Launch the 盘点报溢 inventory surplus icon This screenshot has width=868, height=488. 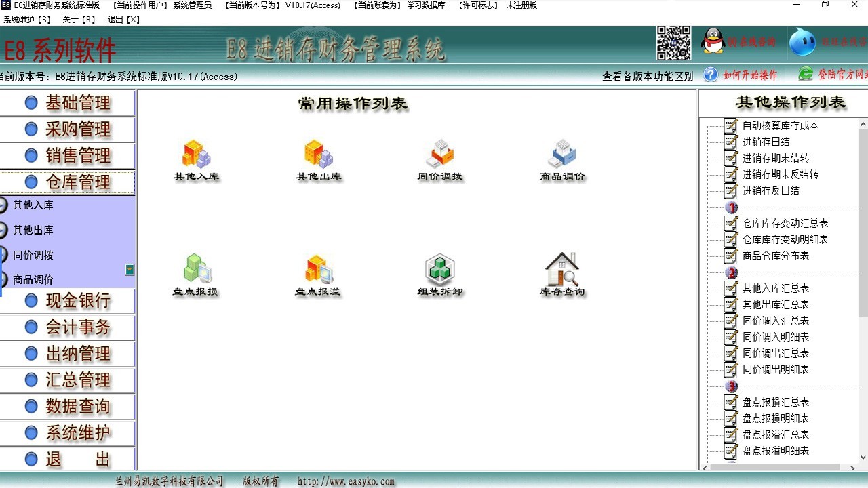tap(318, 270)
